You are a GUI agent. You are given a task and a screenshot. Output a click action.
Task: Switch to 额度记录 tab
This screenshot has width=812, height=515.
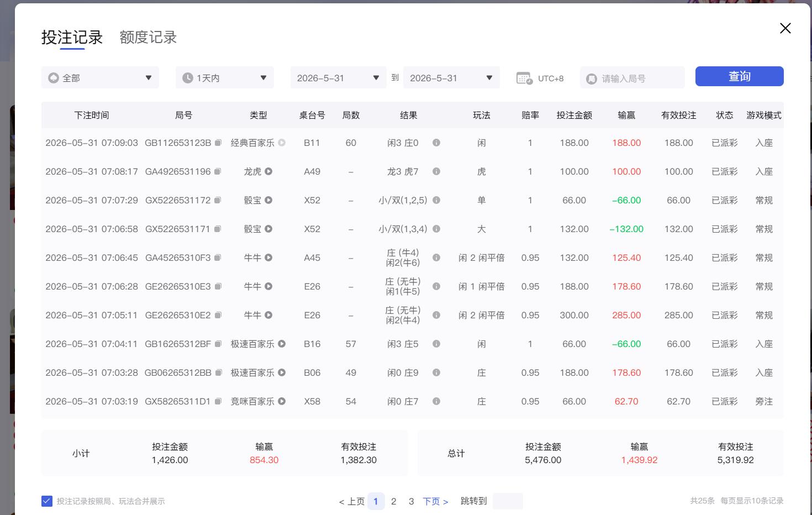[x=148, y=38]
